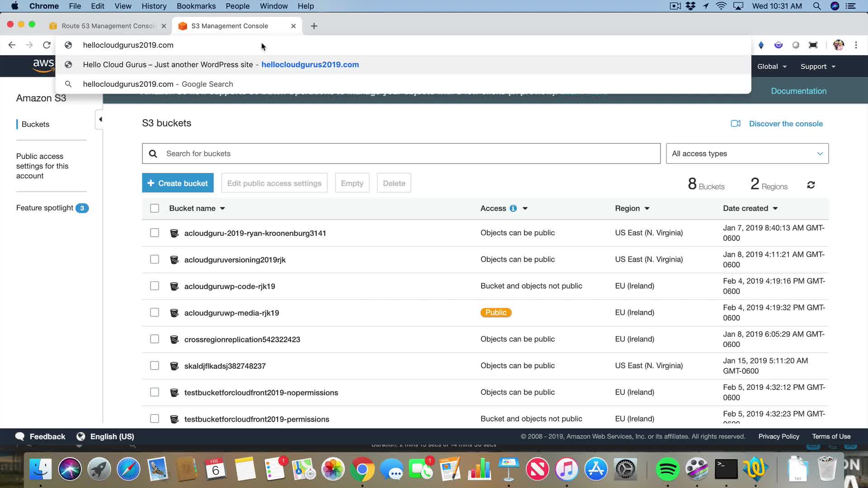Click the bucket icon beside acloudguruwp-media-rjk19
868x488 pixels.
(x=174, y=313)
